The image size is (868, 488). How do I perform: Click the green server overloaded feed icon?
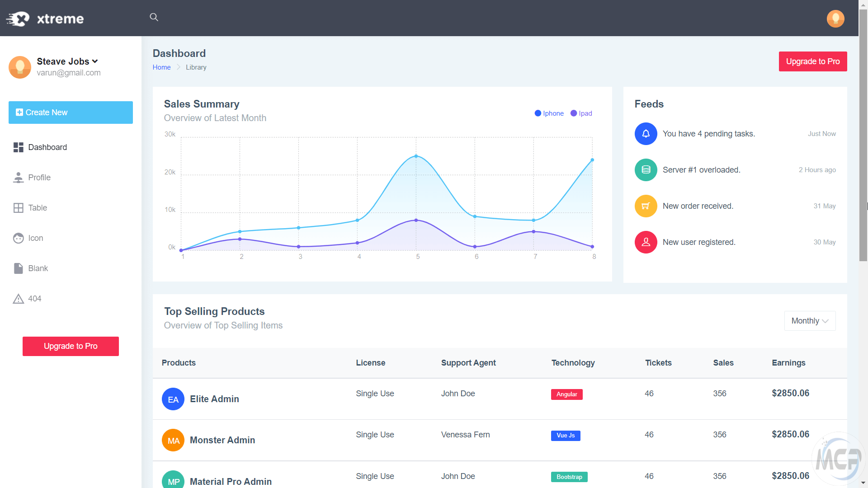coord(646,170)
